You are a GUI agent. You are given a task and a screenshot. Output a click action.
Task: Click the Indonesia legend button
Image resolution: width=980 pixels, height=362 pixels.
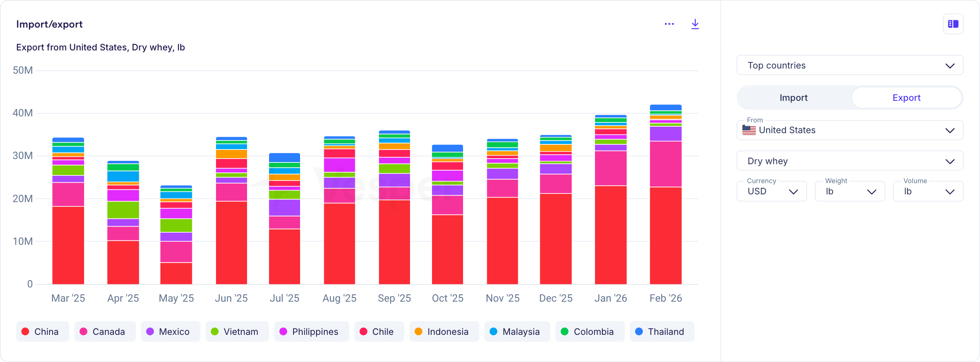(444, 331)
